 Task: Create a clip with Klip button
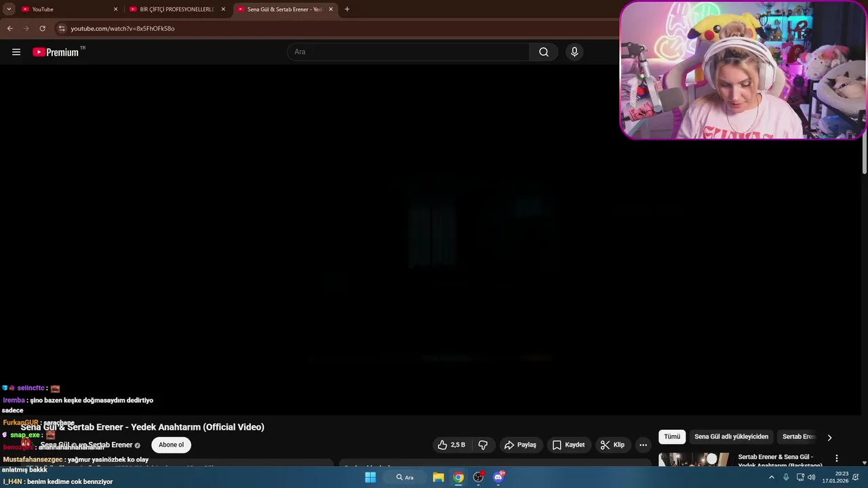tap(612, 445)
